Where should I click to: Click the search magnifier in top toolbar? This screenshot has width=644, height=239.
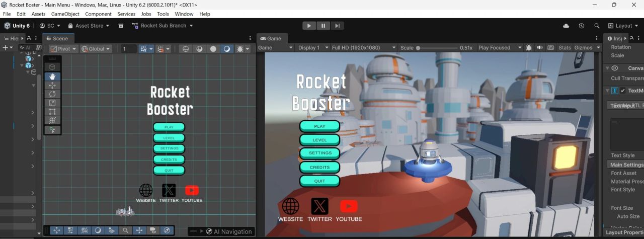597,26
